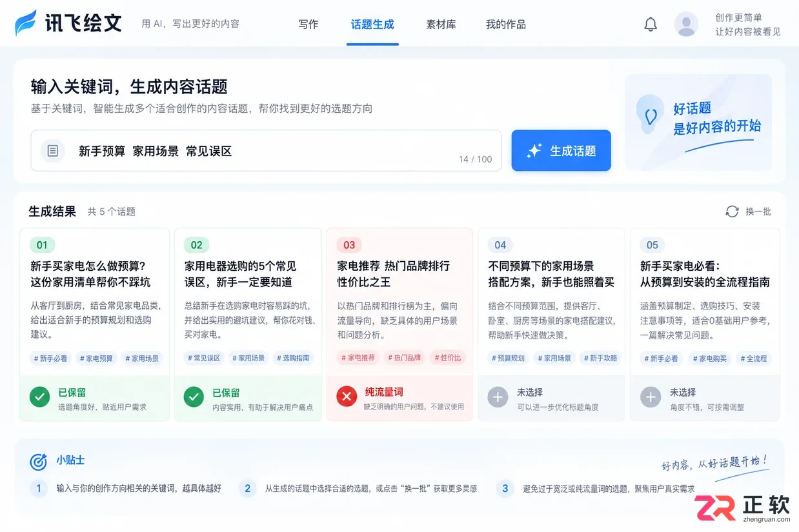Click # 新手必看 tag on topic 05

click(x=662, y=358)
